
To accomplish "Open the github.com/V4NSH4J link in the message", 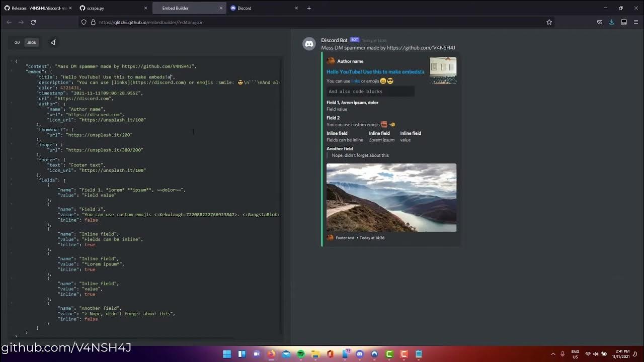I will (x=421, y=48).
